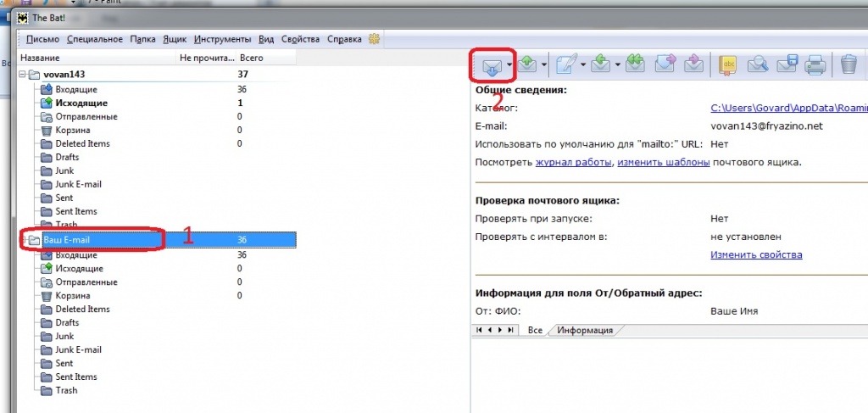Click the reply to message icon
The width and height of the screenshot is (868, 413).
pos(601,64)
